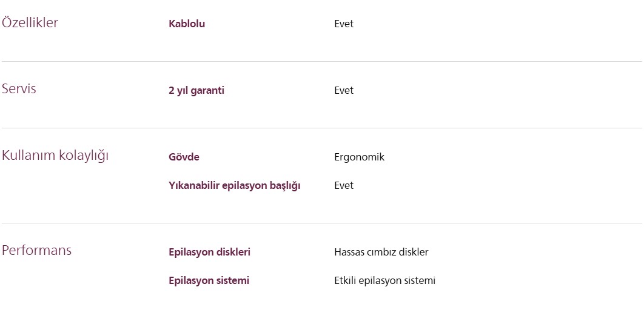Select the Epilasyon sistemi label
Image resolution: width=644 pixels, height=310 pixels.
coord(209,281)
